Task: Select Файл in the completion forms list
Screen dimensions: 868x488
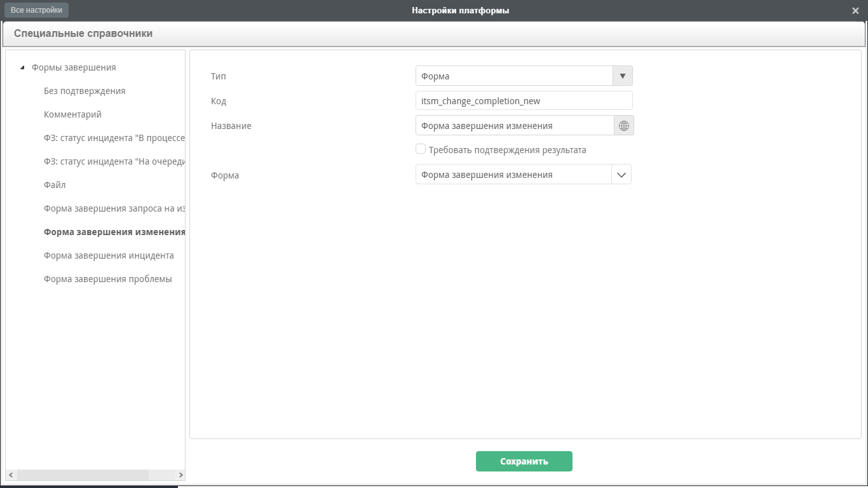Action: (x=55, y=185)
